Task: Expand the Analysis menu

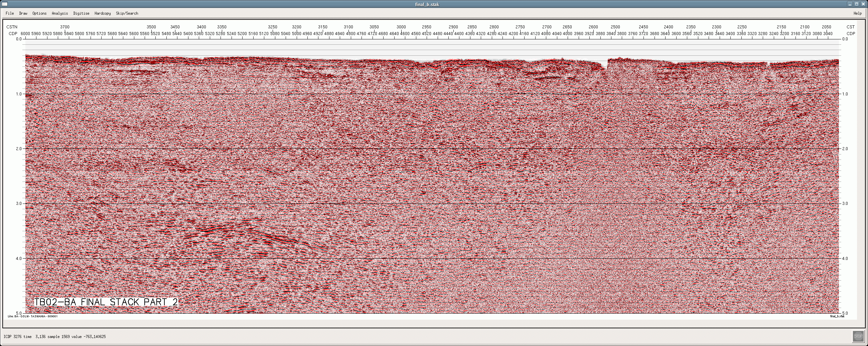Action: (60, 13)
